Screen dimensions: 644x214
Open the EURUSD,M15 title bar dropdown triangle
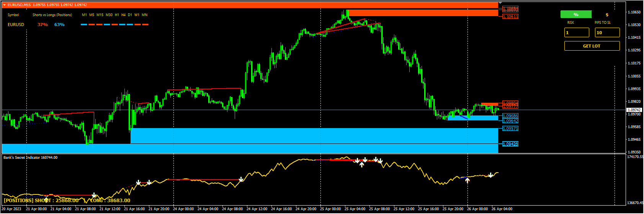(x=4, y=5)
